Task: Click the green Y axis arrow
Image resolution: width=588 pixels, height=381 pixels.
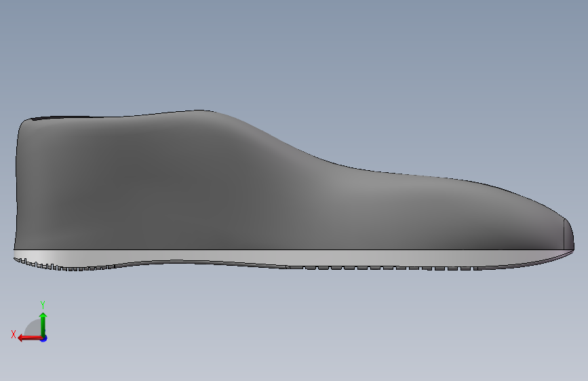Action: [43, 324]
